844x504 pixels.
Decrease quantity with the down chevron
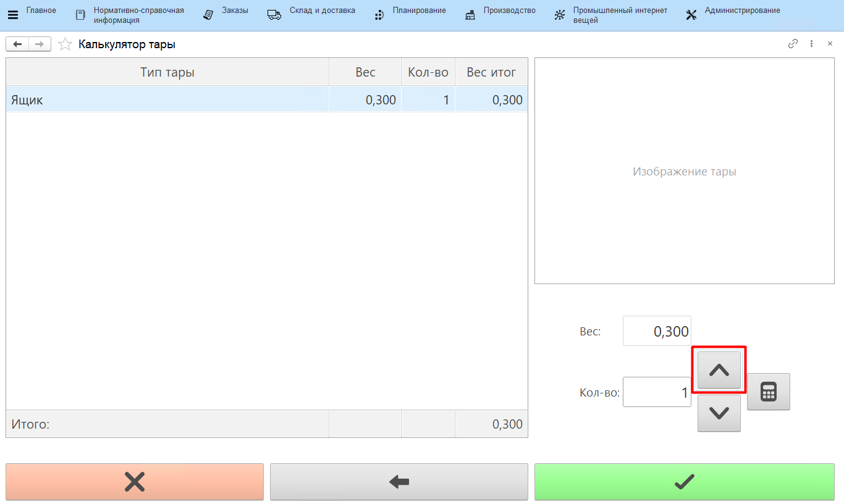click(x=719, y=413)
